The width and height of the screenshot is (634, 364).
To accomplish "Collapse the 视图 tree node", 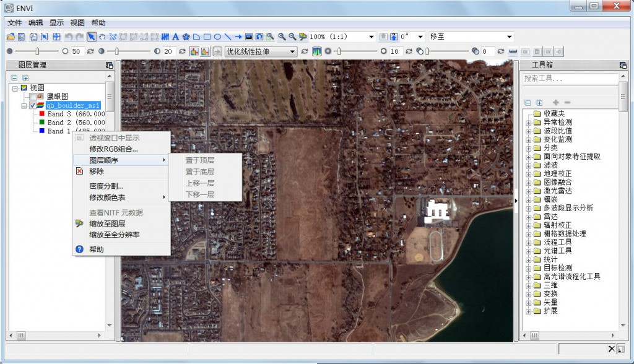I will tap(15, 88).
